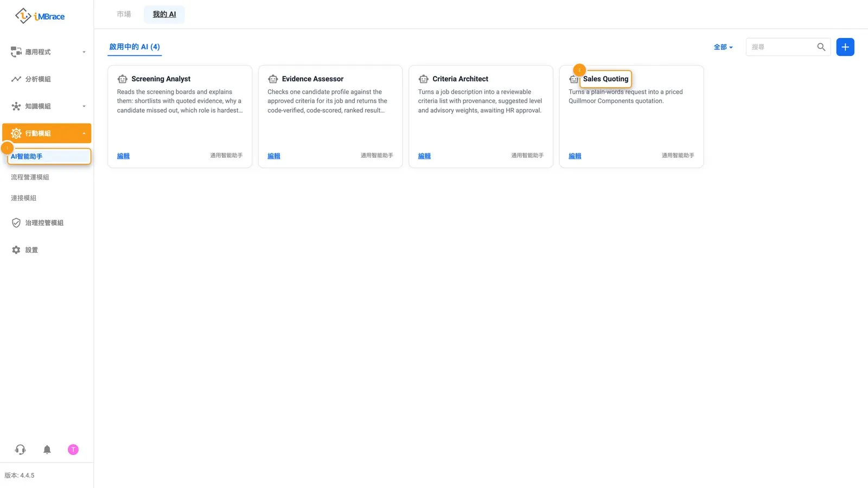Expand the 應用程式 menu arrow
868x488 pixels.
coord(84,52)
